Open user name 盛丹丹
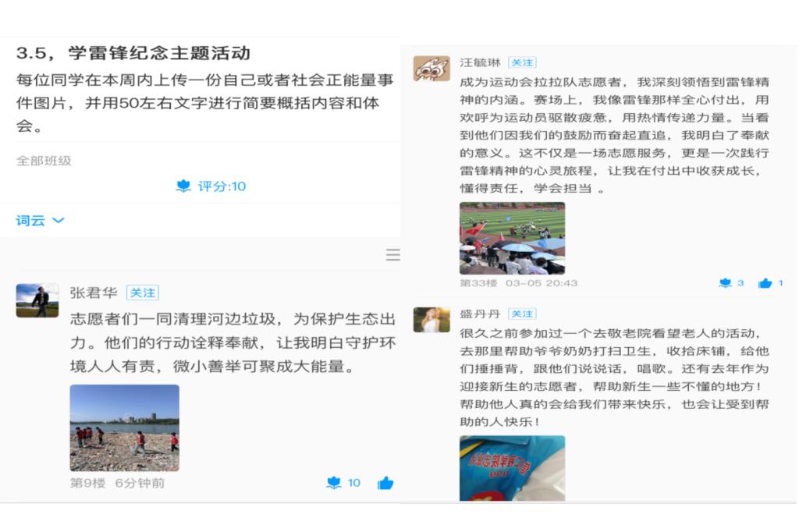The width and height of the screenshot is (799, 532). [480, 314]
